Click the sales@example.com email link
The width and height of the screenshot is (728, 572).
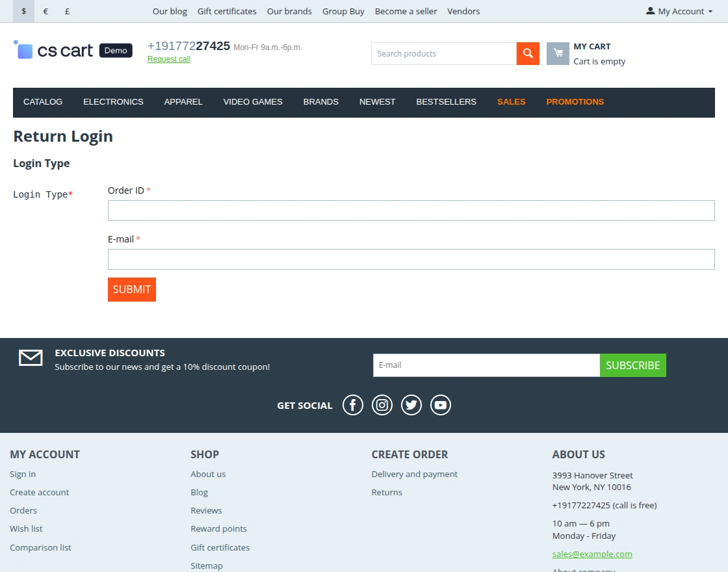click(592, 554)
